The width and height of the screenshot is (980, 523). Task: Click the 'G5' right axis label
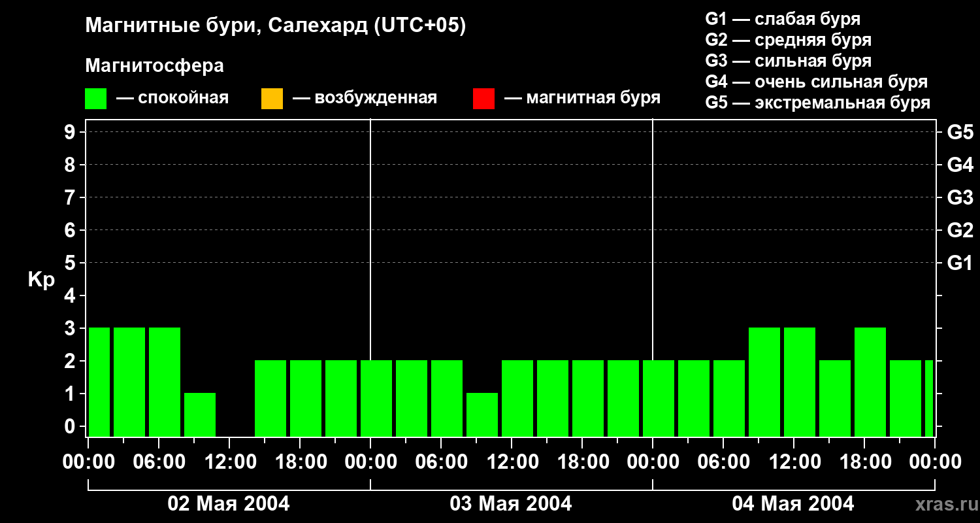tap(960, 133)
